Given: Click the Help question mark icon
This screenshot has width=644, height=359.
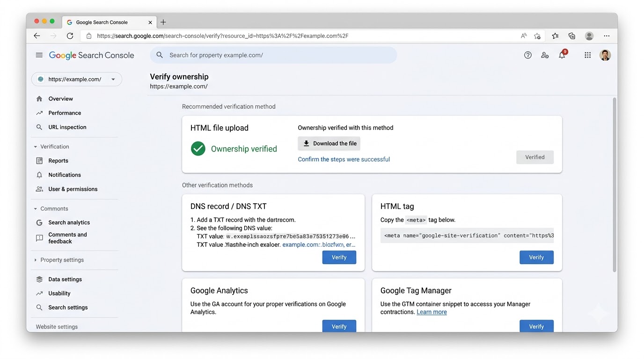Looking at the screenshot, I should coord(528,55).
